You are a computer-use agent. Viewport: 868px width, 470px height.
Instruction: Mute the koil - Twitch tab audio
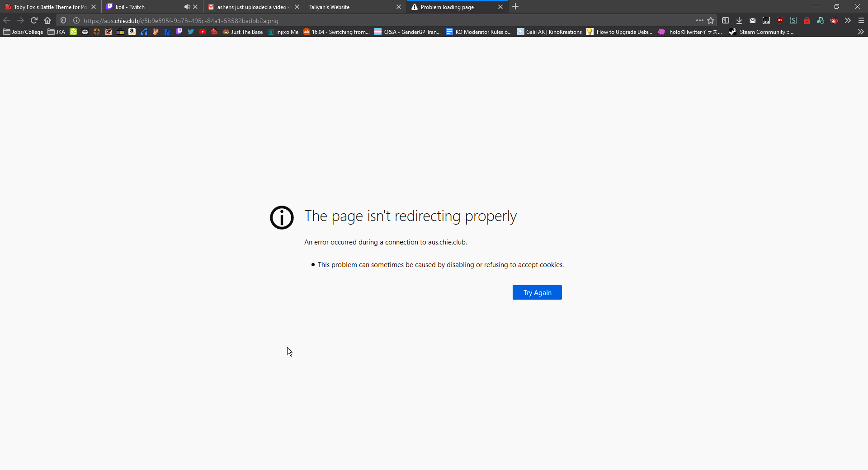point(187,7)
